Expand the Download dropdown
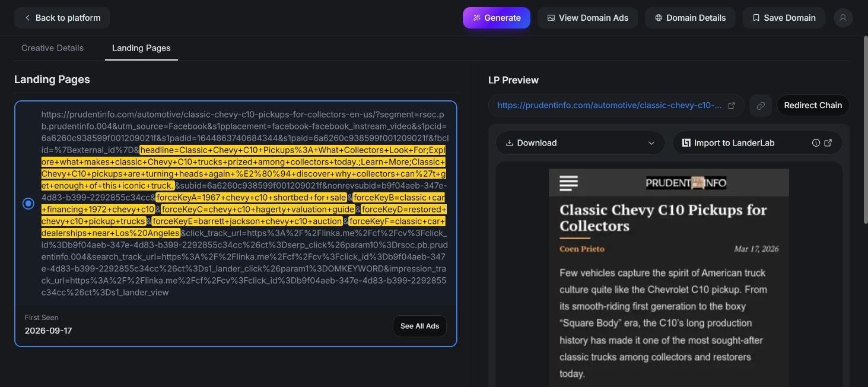 coord(580,143)
